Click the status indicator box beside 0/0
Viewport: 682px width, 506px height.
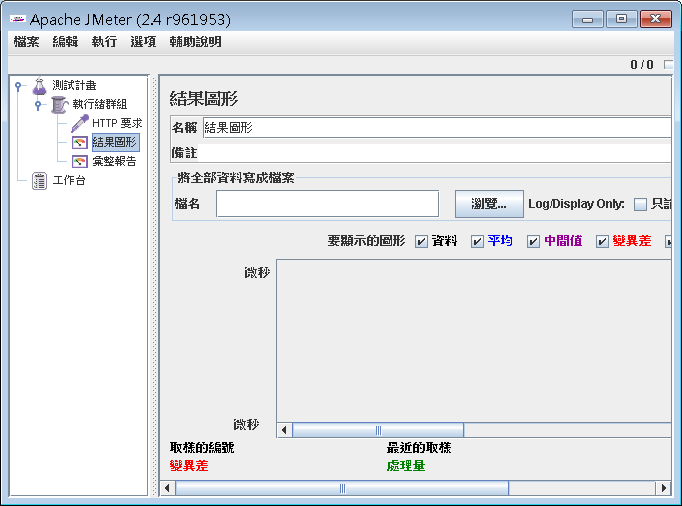click(669, 65)
